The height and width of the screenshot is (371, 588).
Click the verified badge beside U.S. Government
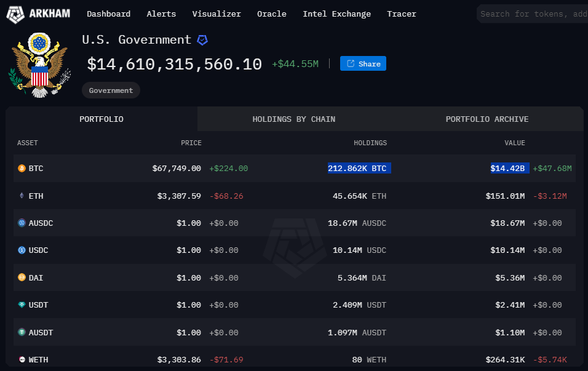click(202, 40)
